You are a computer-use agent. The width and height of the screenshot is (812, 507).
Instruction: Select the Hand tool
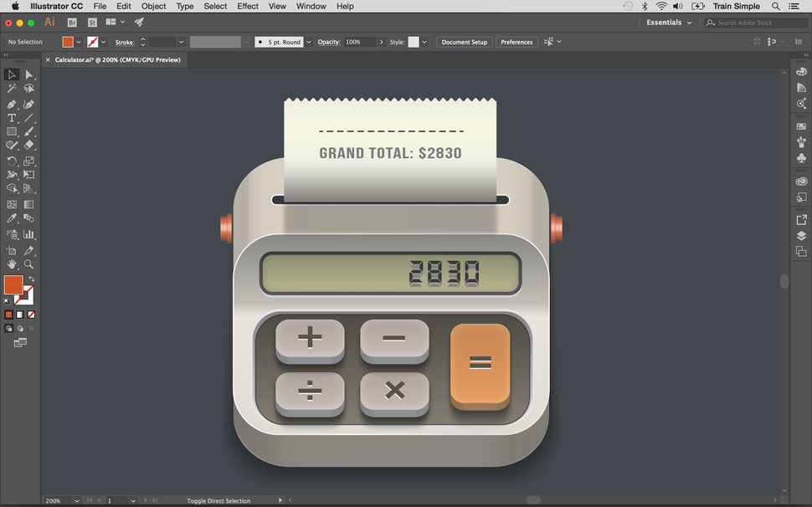[x=12, y=264]
